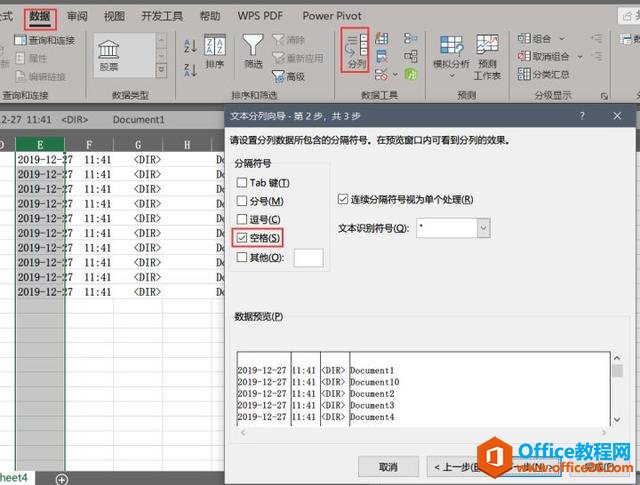
Task: Open the Developer (开发工具) tab
Action: (x=162, y=16)
